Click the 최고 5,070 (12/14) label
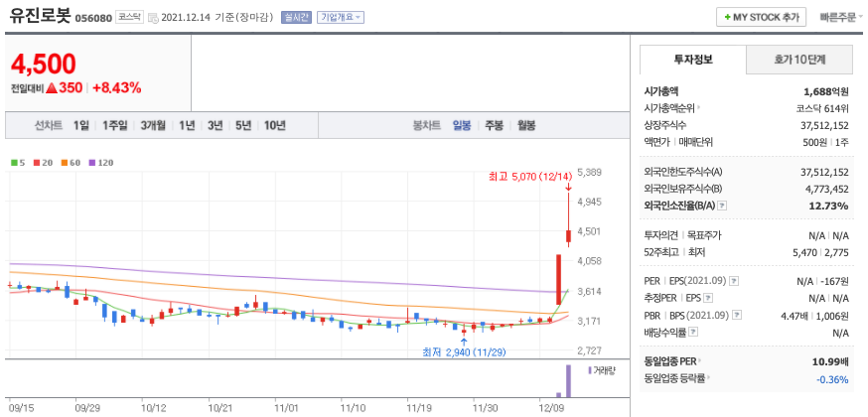 (x=529, y=177)
